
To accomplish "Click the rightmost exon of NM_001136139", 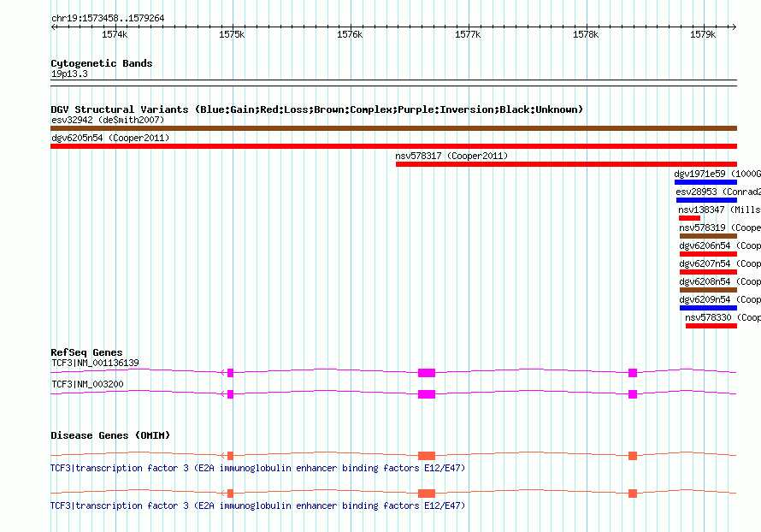I will [x=633, y=373].
